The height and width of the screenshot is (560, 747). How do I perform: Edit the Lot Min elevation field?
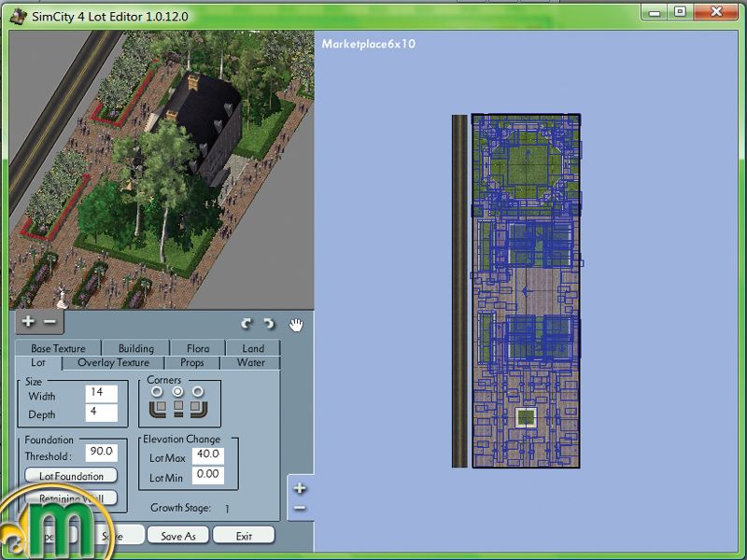coord(208,475)
